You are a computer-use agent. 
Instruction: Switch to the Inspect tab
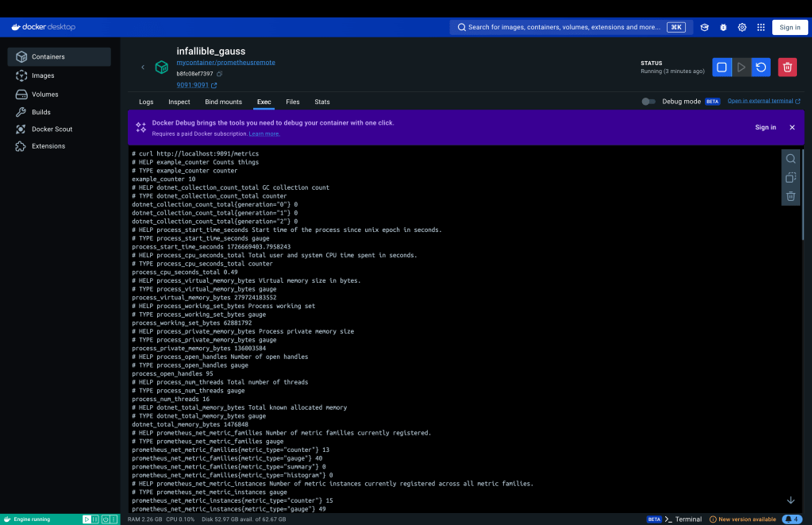pos(179,102)
